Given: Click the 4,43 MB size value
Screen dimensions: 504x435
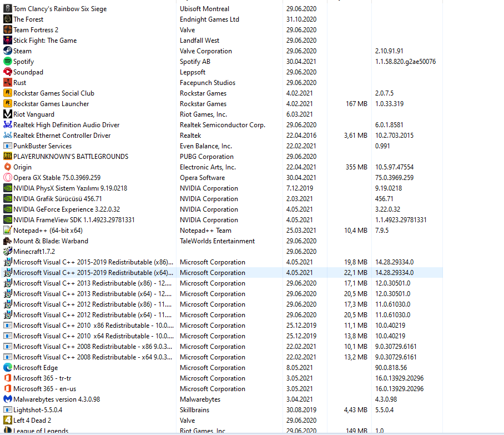Looking at the screenshot, I should tap(355, 410).
